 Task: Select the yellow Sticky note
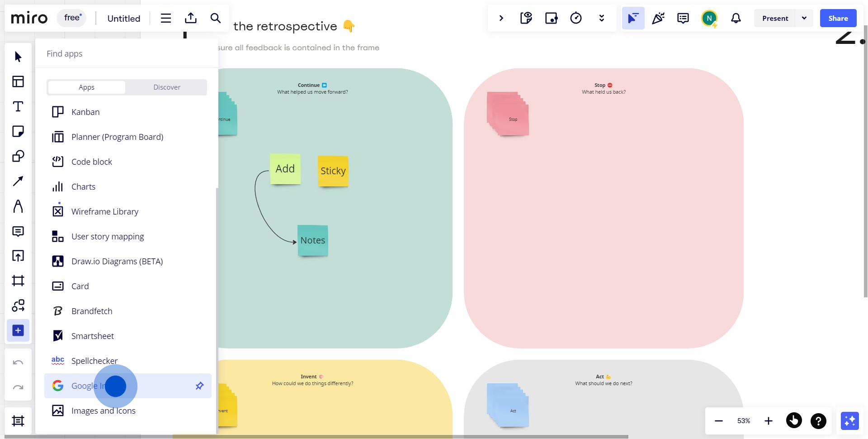tap(333, 171)
